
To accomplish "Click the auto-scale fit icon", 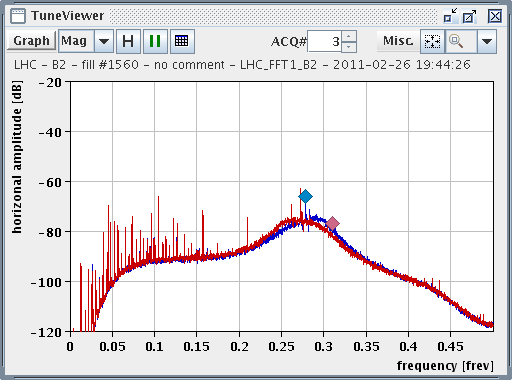I will point(432,41).
